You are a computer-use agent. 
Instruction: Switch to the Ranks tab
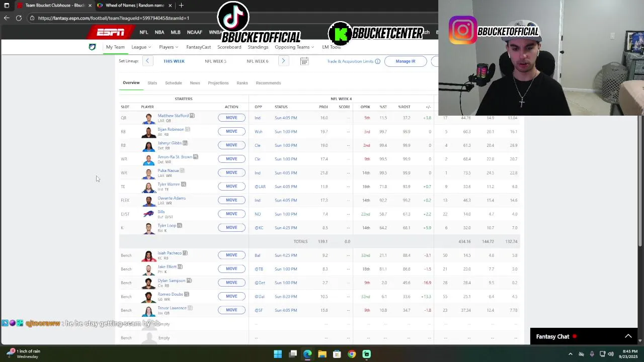[242, 83]
